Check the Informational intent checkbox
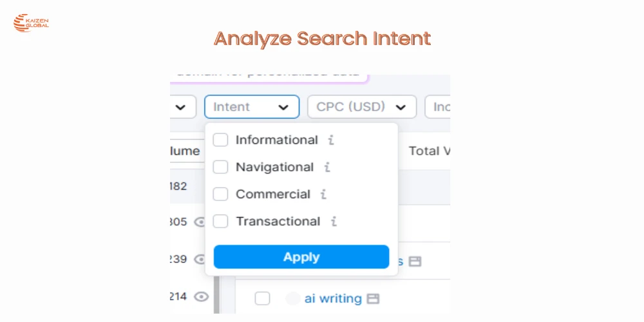 tap(221, 140)
